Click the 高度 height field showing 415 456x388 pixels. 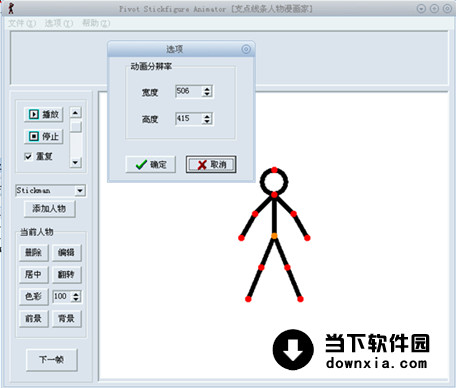(x=189, y=119)
